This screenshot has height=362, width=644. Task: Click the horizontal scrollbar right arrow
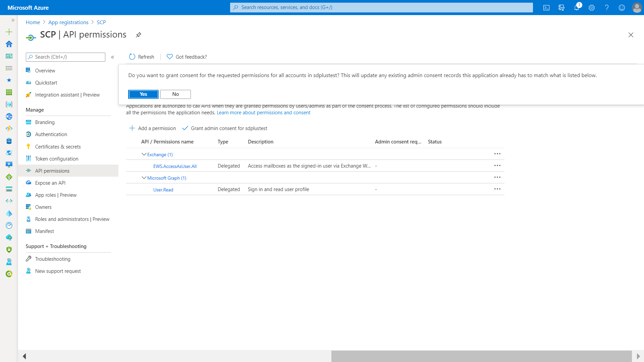click(x=638, y=356)
